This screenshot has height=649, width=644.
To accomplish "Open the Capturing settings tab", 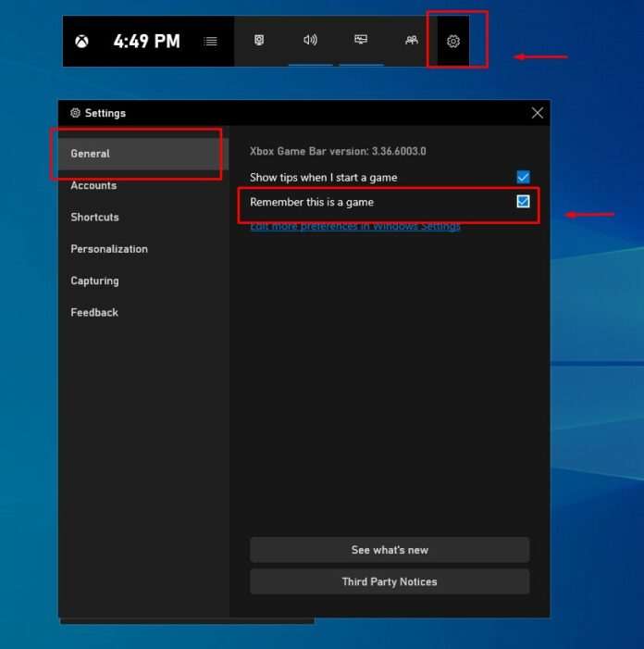I will point(143,281).
